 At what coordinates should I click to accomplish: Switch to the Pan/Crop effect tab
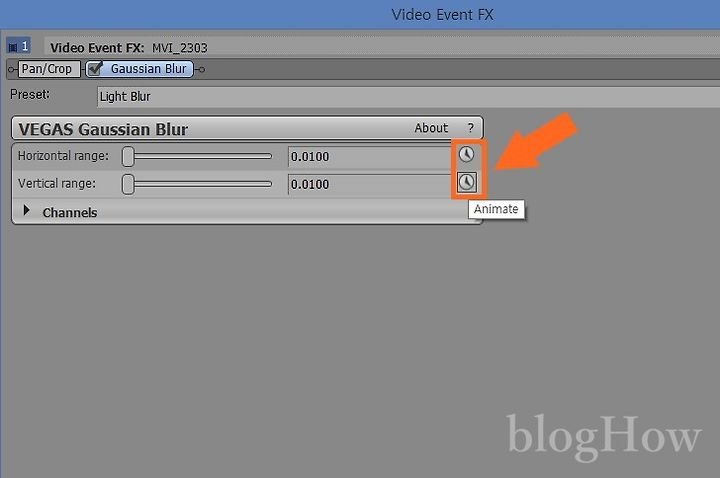click(x=49, y=69)
